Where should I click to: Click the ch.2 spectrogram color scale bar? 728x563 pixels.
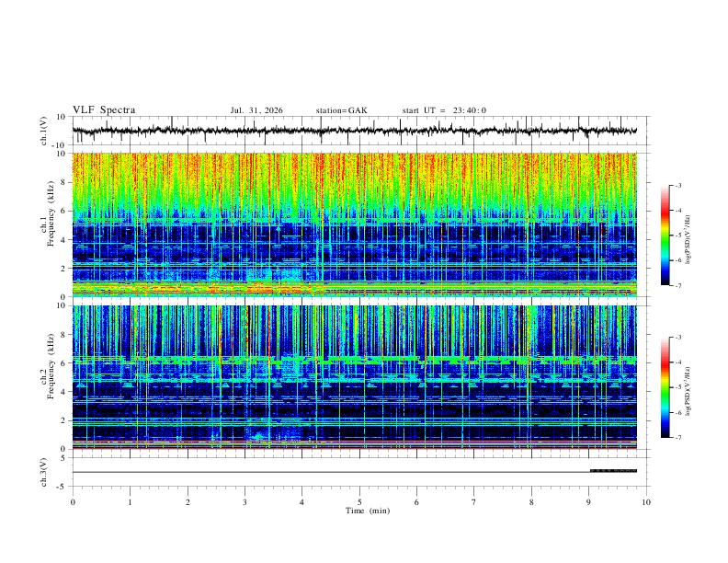(x=665, y=387)
